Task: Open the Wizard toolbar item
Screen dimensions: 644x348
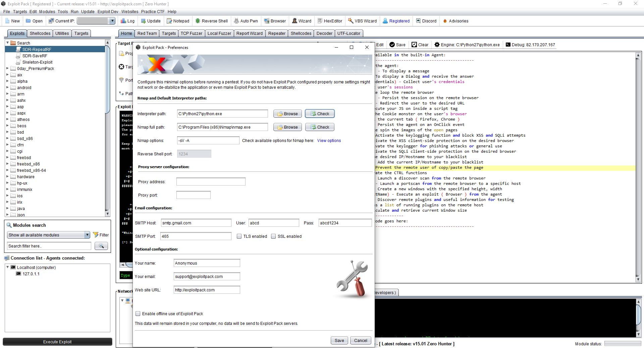Action: (302, 21)
